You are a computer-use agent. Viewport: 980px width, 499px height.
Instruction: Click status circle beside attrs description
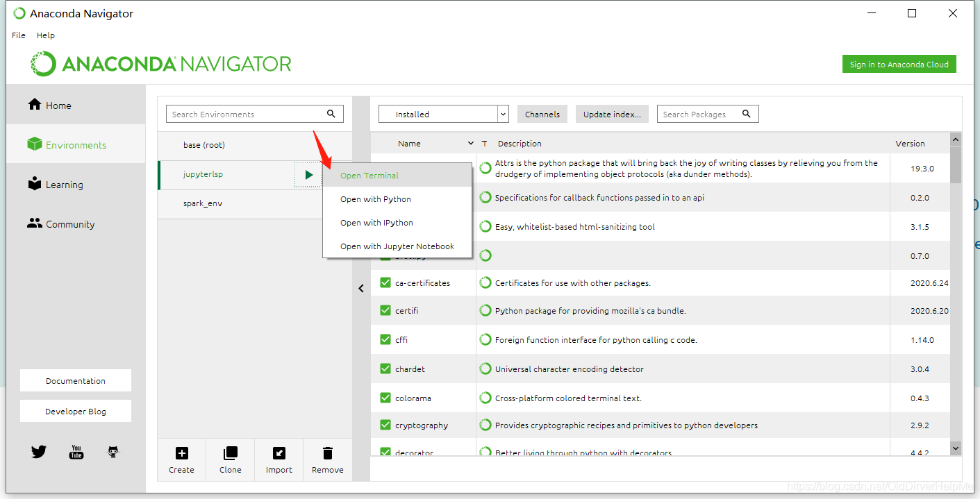coord(485,168)
